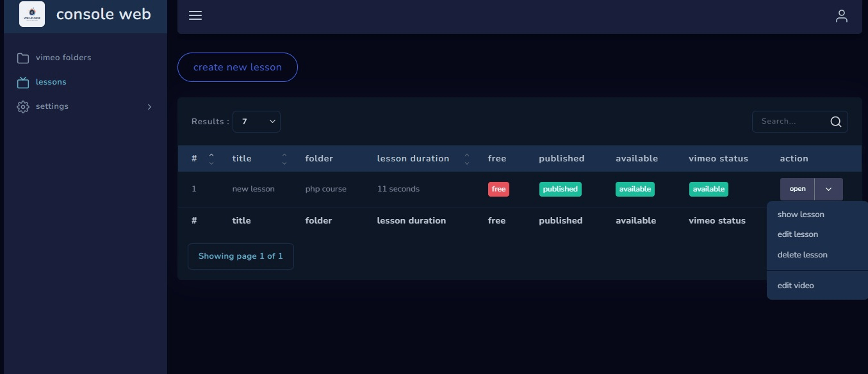
Task: Sort by title column arrows
Action: tap(285, 159)
